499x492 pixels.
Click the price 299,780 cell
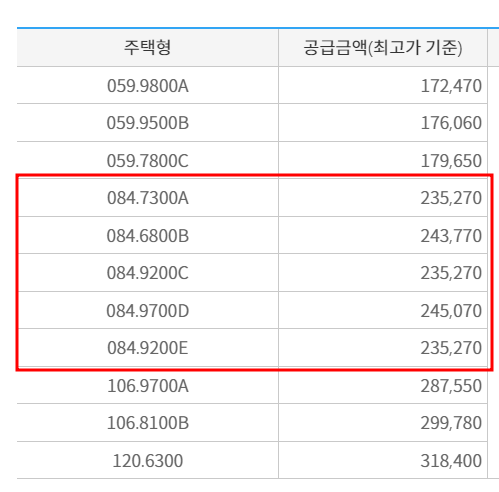click(x=383, y=423)
